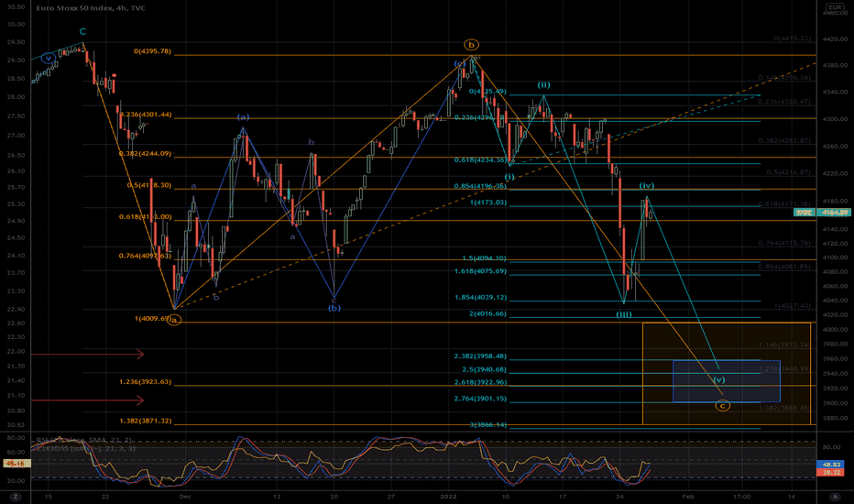Viewport: 854px width, 504px height.
Task: Click the orange 0.382(4244.09) Fibonacci label
Action: (x=146, y=154)
